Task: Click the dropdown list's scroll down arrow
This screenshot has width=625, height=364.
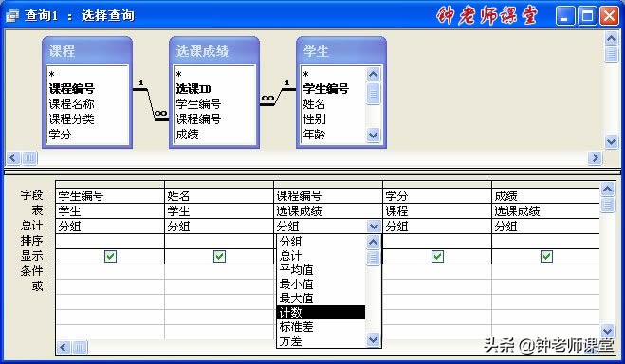Action: tap(373, 340)
